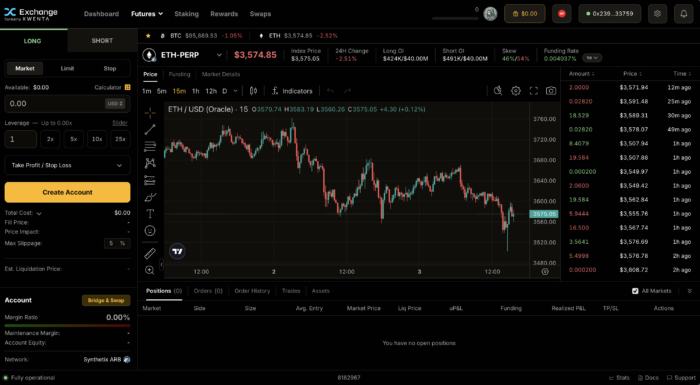Select Limit order type
The height and width of the screenshot is (385, 700).
tap(67, 68)
